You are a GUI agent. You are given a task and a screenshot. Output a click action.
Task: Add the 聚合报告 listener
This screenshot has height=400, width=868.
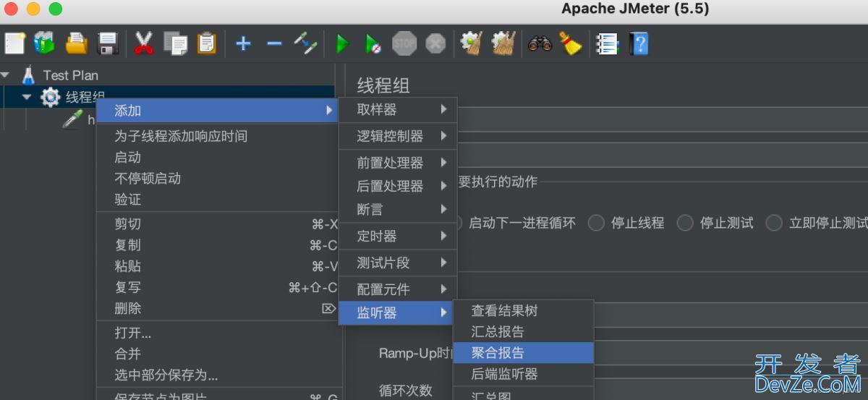tap(523, 353)
